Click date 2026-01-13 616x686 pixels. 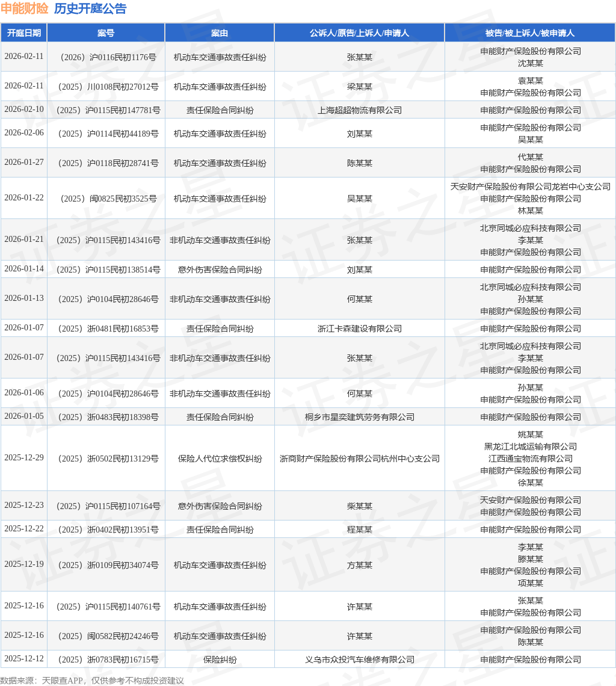(24, 298)
